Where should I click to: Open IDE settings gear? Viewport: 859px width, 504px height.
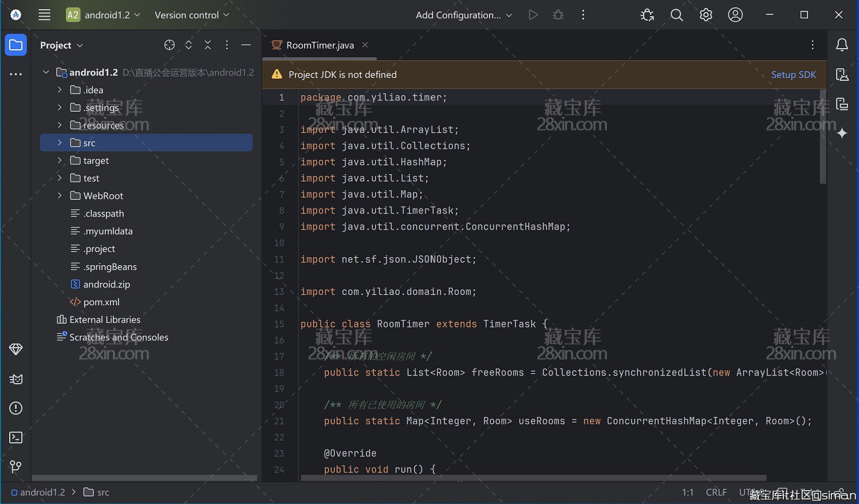click(x=706, y=15)
